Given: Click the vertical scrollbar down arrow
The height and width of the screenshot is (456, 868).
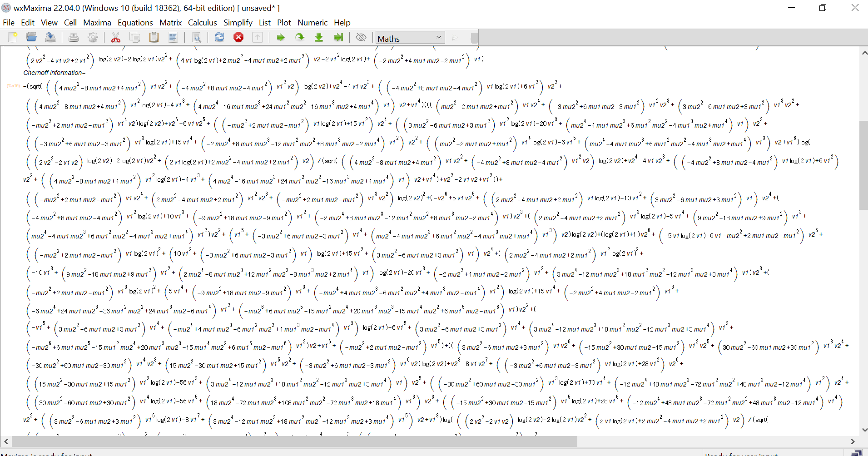Looking at the screenshot, I should 864,430.
